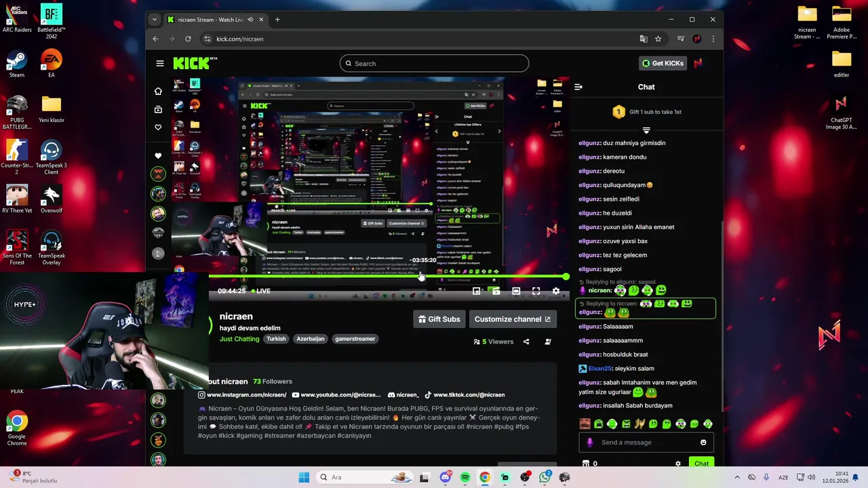Open Windows Start menu
868x488 pixels.
coord(304,477)
